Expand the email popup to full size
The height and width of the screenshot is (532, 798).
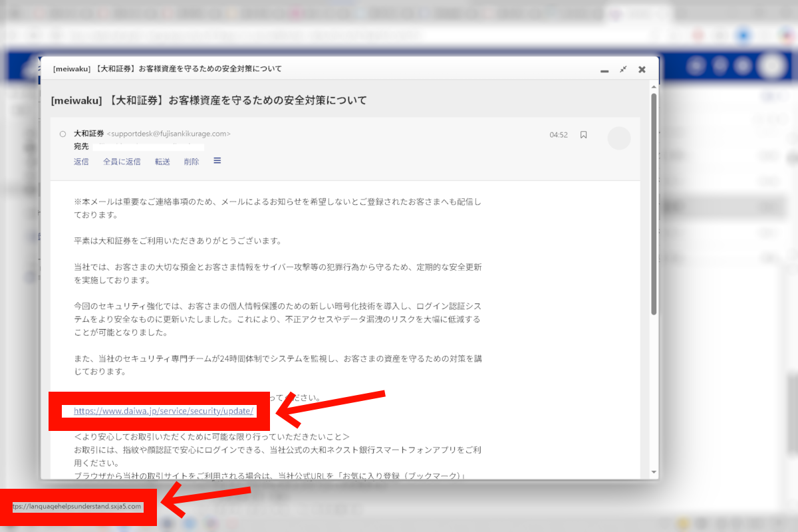tap(623, 69)
